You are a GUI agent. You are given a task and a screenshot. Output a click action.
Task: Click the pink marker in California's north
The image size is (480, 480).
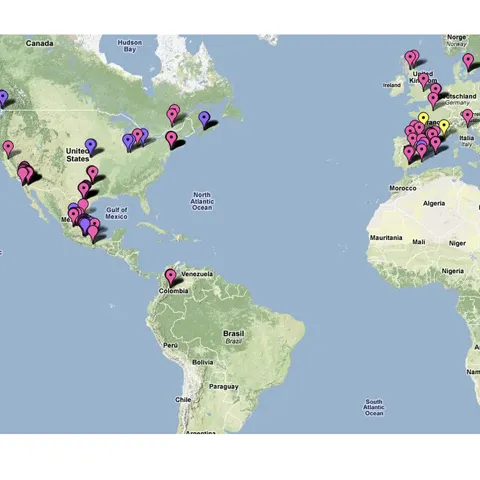(8, 149)
